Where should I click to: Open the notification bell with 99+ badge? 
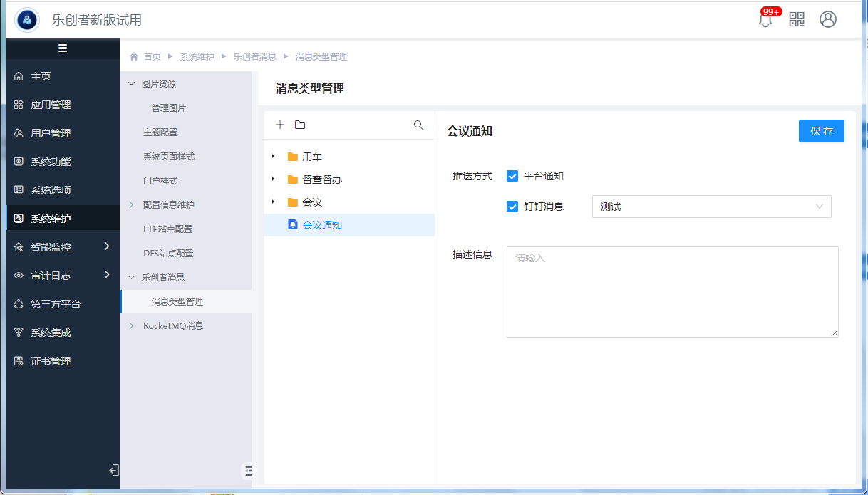coord(765,20)
